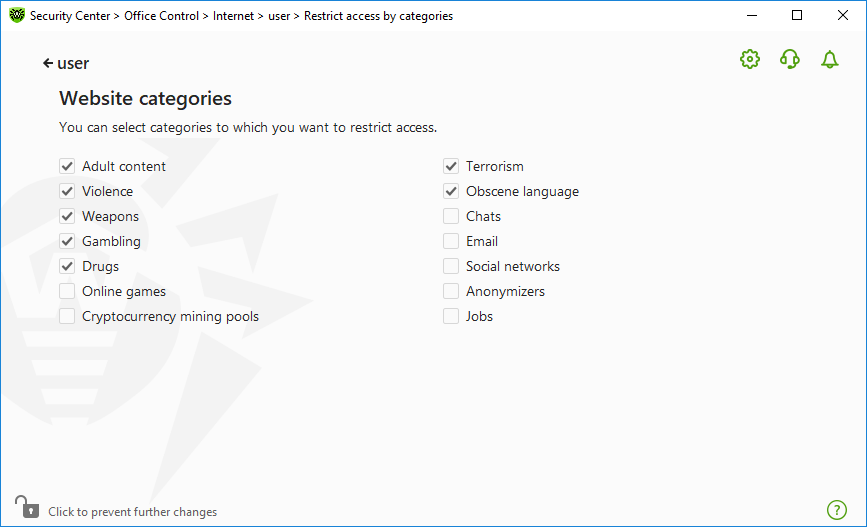Disable the Gambling restriction
Image resolution: width=867 pixels, height=527 pixels.
pos(67,241)
